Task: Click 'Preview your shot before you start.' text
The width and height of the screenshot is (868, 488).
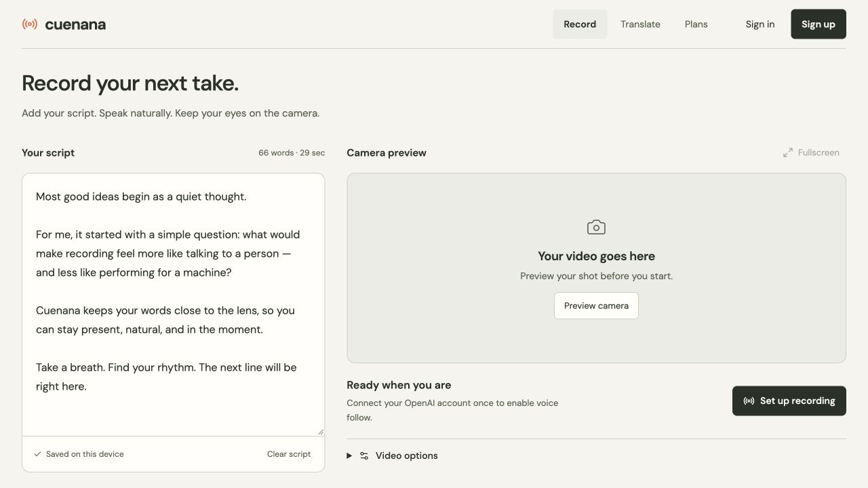Action: point(596,276)
